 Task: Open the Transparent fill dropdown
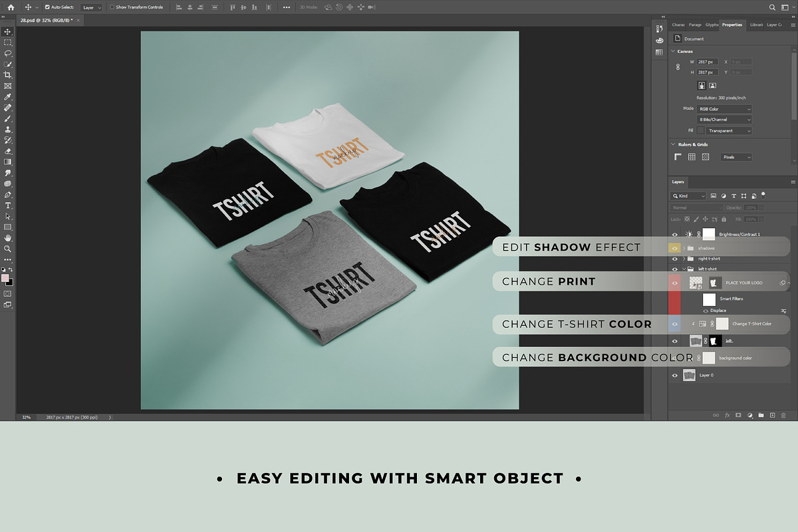[x=729, y=130]
